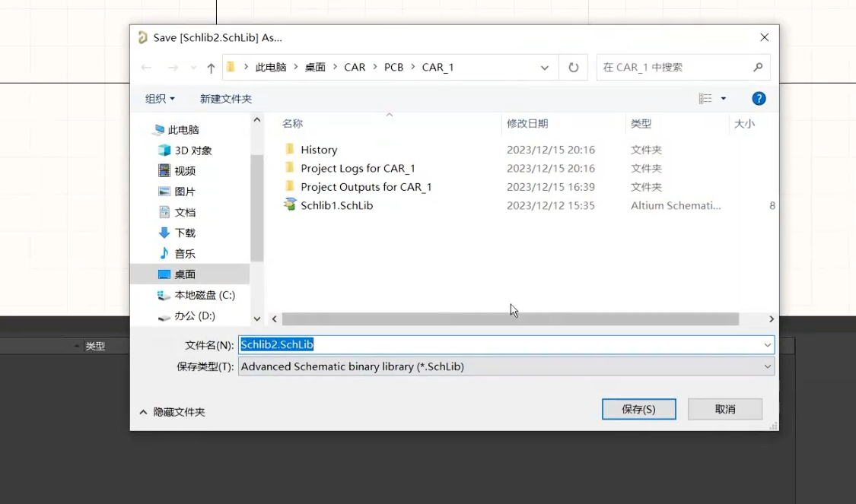This screenshot has height=504, width=856.
Task: Open 3D 对象 in navigation pane
Action: (193, 151)
